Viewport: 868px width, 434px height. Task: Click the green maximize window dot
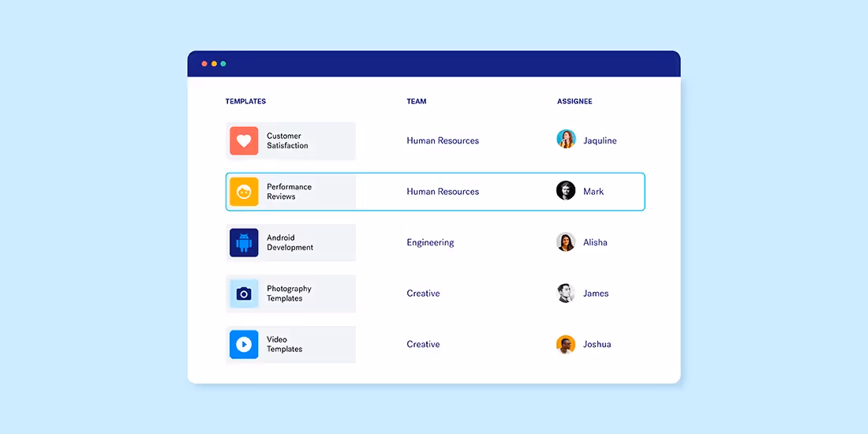pyautogui.click(x=223, y=64)
